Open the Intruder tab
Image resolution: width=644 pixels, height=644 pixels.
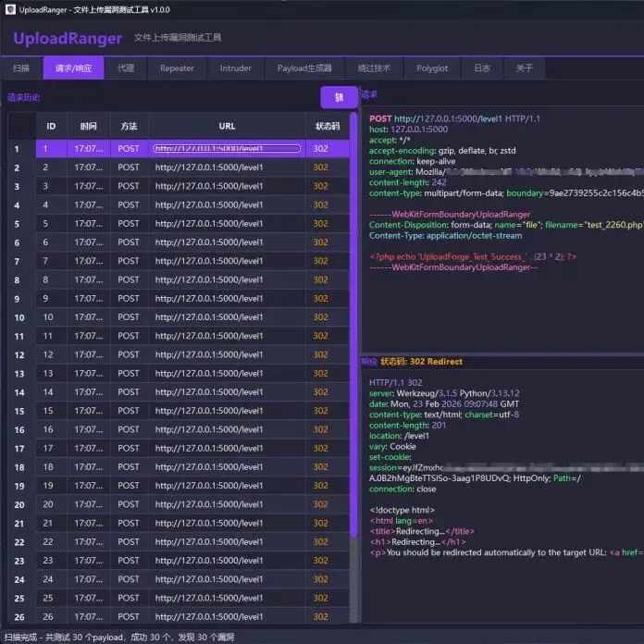pos(235,68)
